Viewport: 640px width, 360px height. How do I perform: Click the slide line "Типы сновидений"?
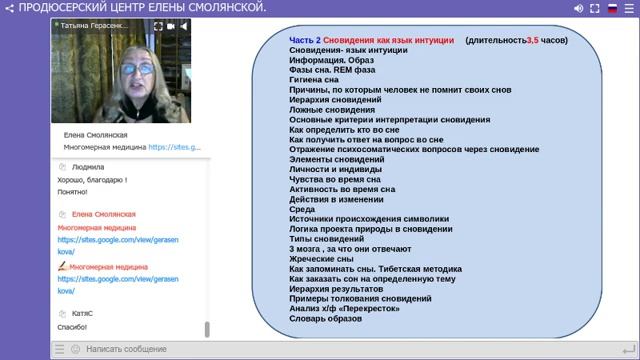point(327,239)
